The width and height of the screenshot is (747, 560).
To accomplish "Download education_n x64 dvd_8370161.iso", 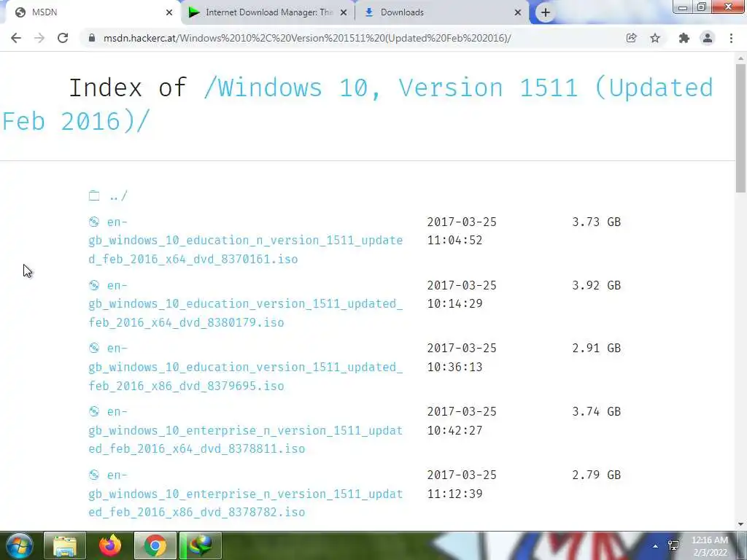I will click(245, 241).
